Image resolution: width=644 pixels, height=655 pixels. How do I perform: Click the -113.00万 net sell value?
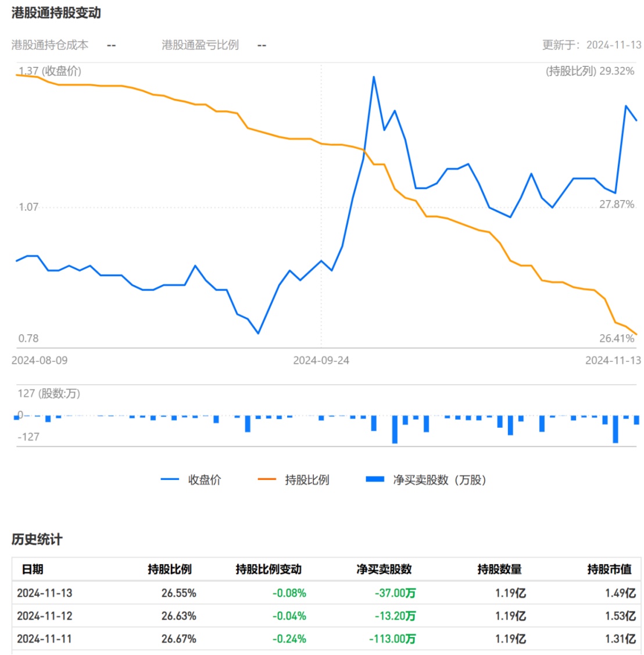392,639
